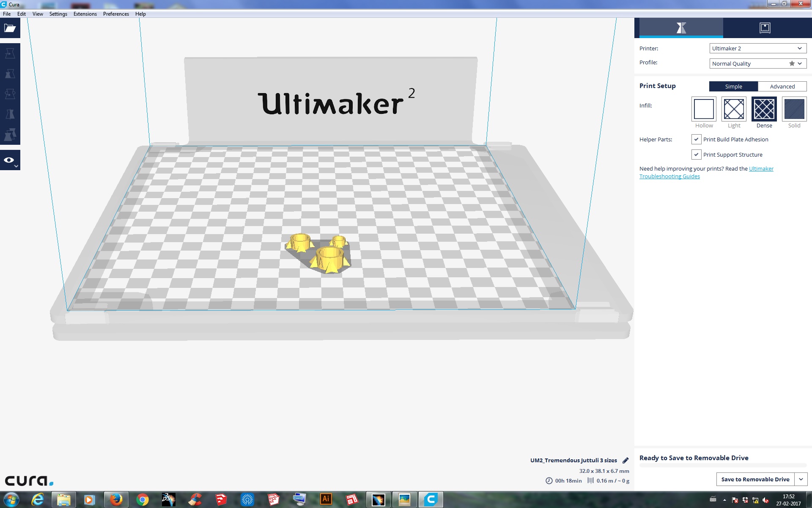Open the photo viewer taskbar window

[405, 500]
